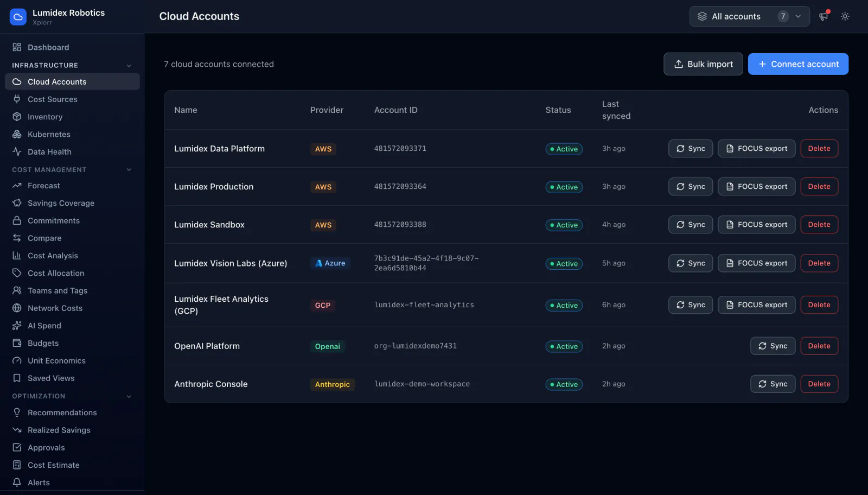Export FOCUS for Lumidex Sandbox
The image size is (868, 495).
coord(757,225)
